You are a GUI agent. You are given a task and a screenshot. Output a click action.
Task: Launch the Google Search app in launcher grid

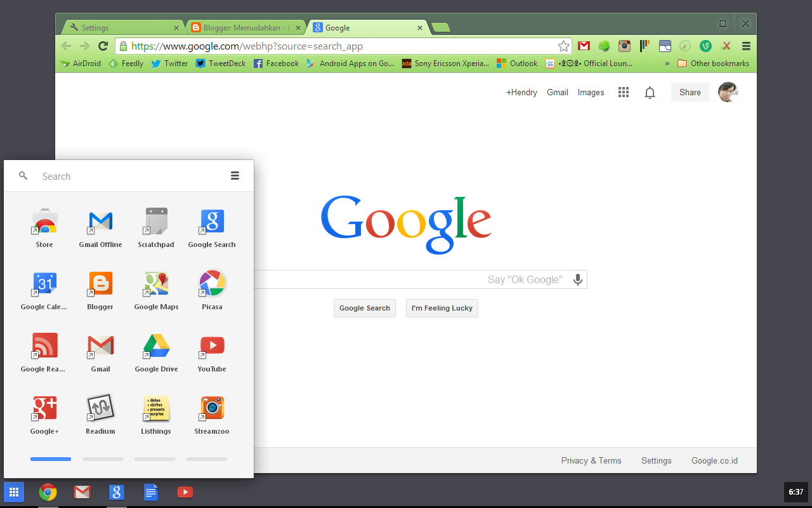pos(212,227)
